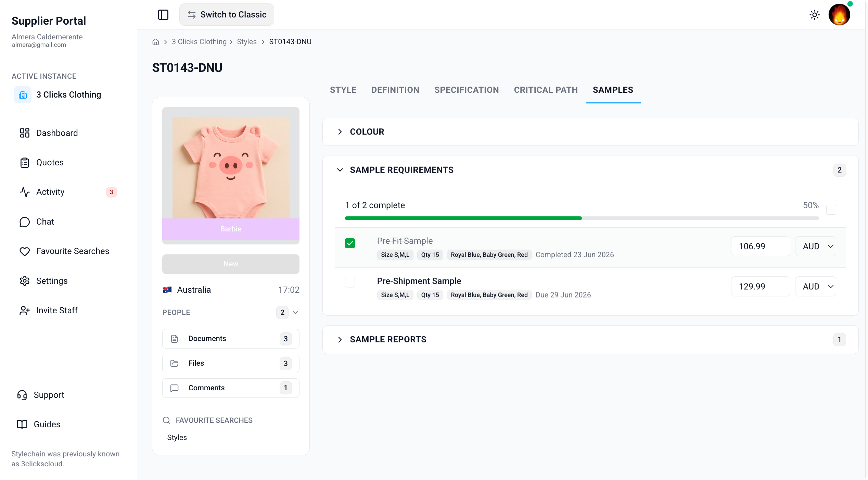Open the pink bodysuit product image

point(231,168)
